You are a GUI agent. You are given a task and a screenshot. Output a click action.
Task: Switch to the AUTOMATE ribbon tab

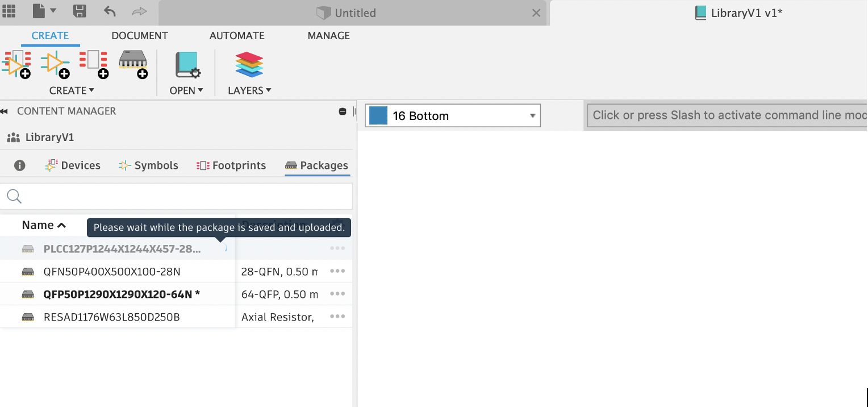[237, 36]
